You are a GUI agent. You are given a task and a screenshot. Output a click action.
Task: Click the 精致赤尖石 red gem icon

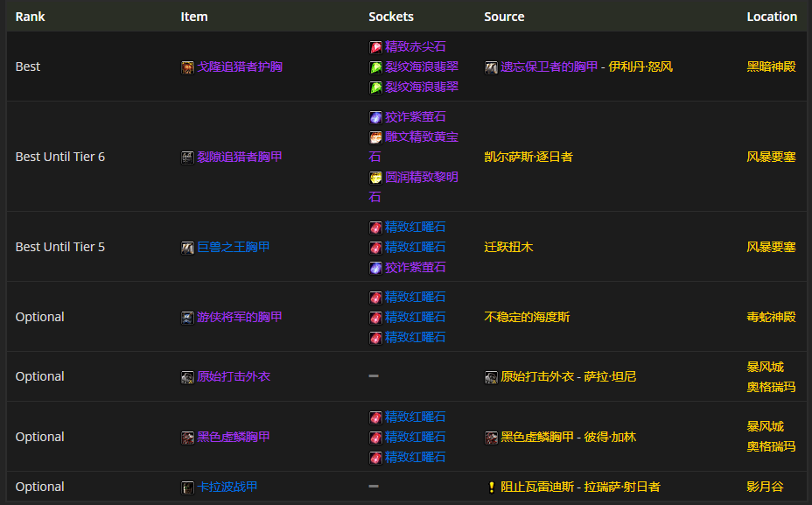pos(375,47)
